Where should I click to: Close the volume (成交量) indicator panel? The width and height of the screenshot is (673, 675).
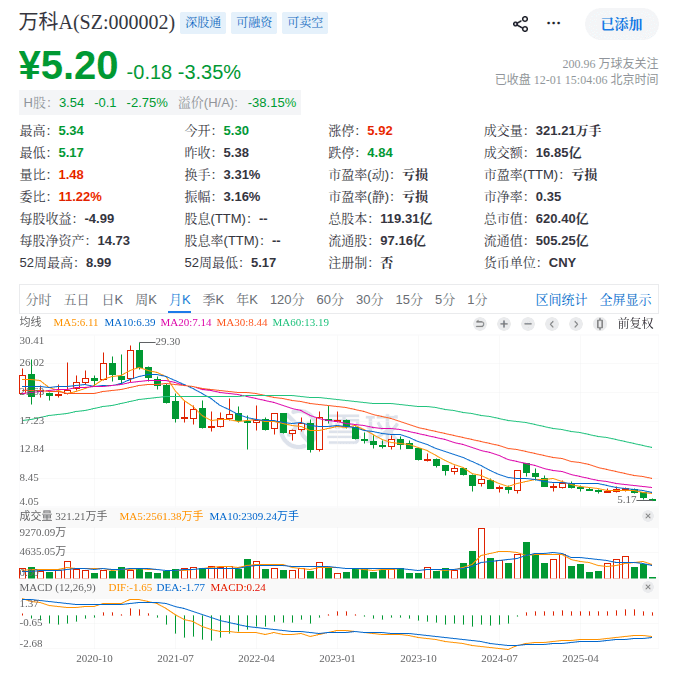tap(648, 516)
